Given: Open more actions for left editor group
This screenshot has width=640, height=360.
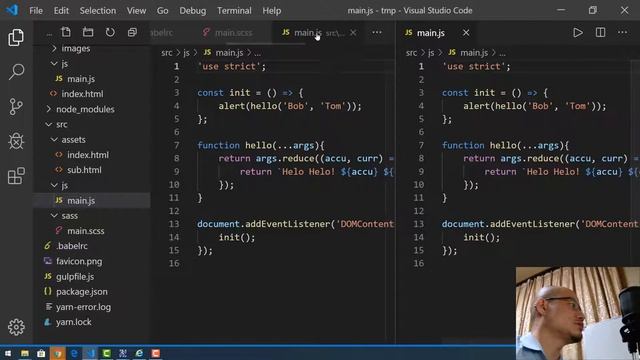Looking at the screenshot, I should [x=377, y=32].
